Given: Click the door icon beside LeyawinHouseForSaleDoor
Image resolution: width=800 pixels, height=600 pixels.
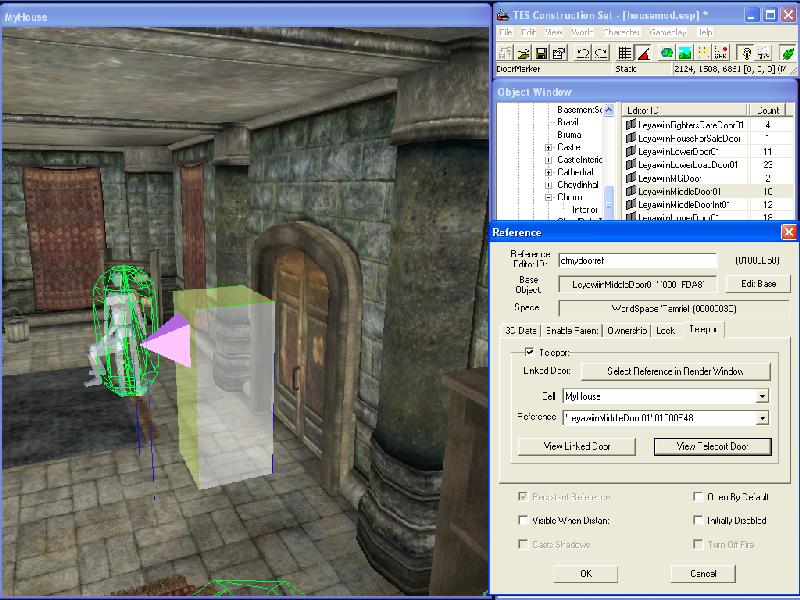Looking at the screenshot, I should point(631,138).
